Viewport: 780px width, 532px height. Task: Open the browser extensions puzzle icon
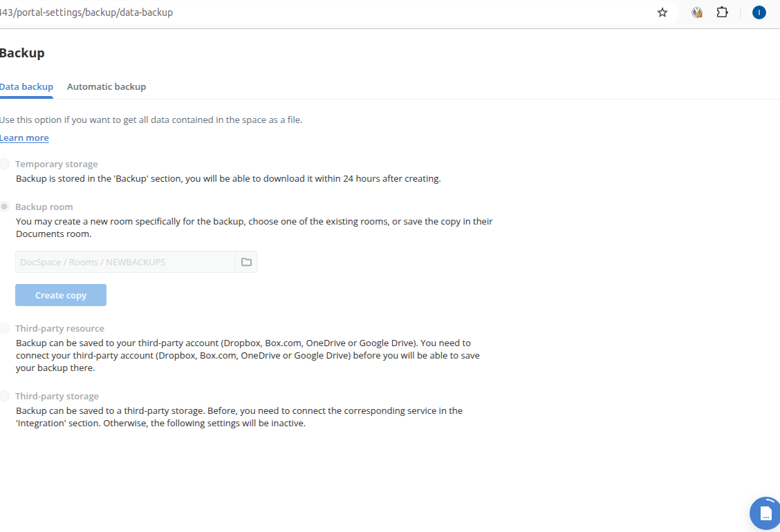pos(723,12)
